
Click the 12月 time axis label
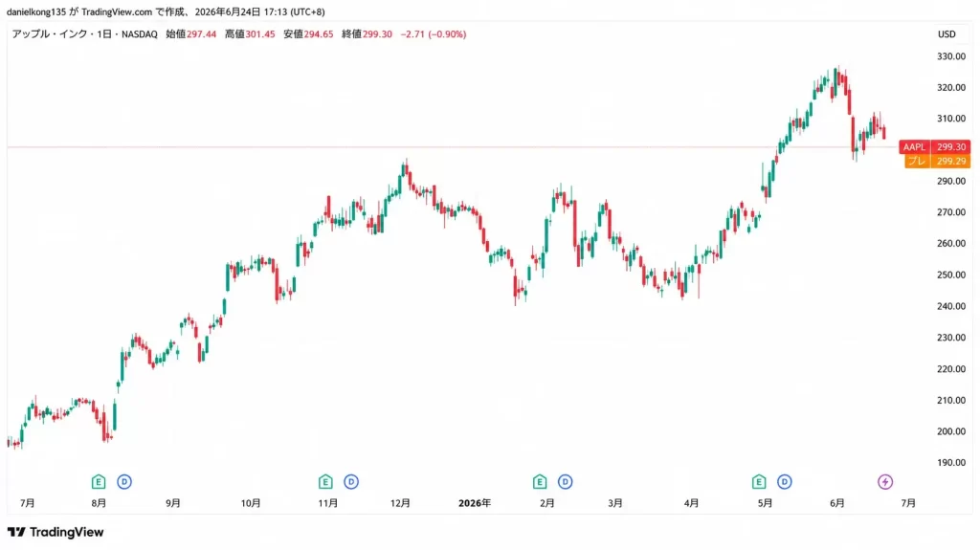(400, 503)
